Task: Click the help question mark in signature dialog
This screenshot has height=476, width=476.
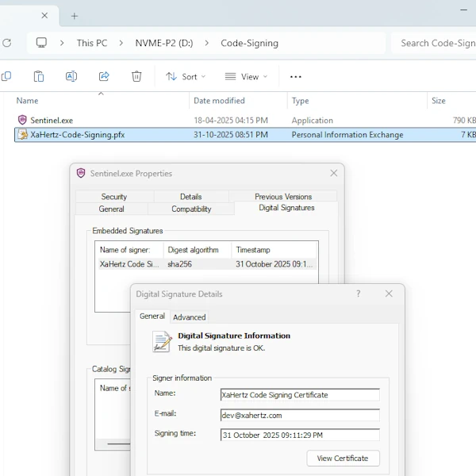Action: (358, 294)
